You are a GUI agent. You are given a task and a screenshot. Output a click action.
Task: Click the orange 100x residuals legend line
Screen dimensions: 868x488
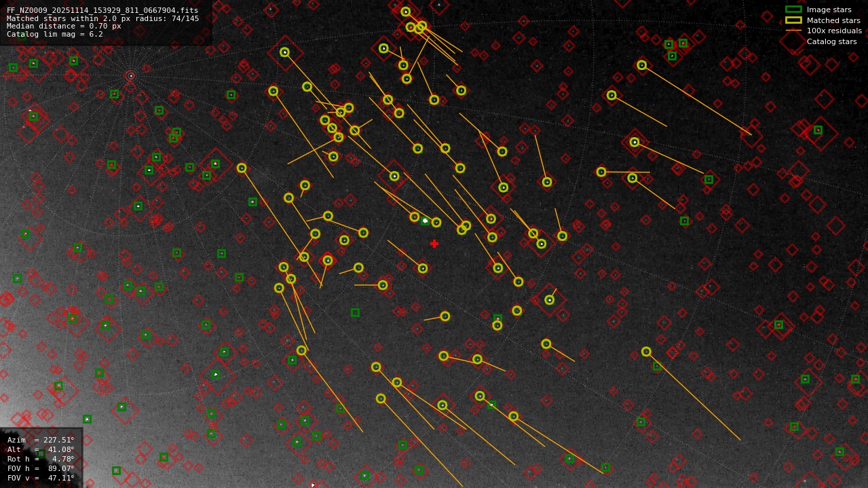point(793,31)
